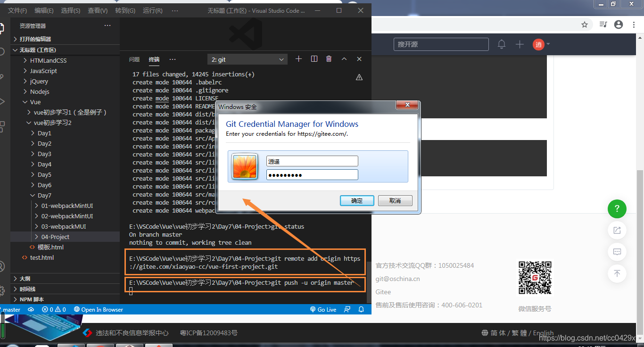This screenshot has height=347, width=644.
Task: Expand NPM 脚本 section
Action: [66, 299]
